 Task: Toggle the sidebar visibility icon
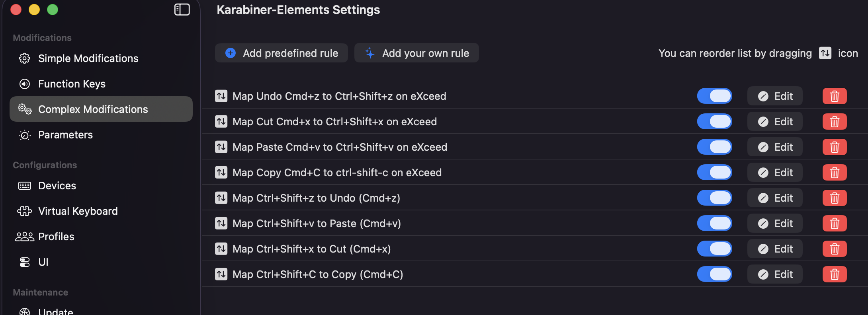click(182, 10)
